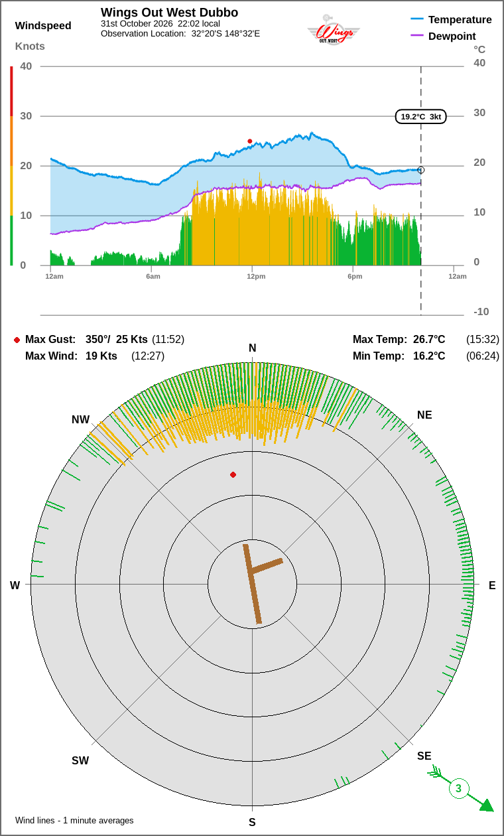Click the Observation Location coordinates text
Viewport: 504px width, 836px height.
180,33
